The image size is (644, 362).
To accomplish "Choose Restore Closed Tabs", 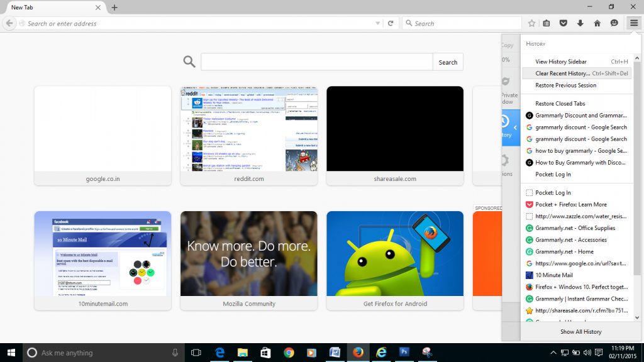I will (x=577, y=104).
